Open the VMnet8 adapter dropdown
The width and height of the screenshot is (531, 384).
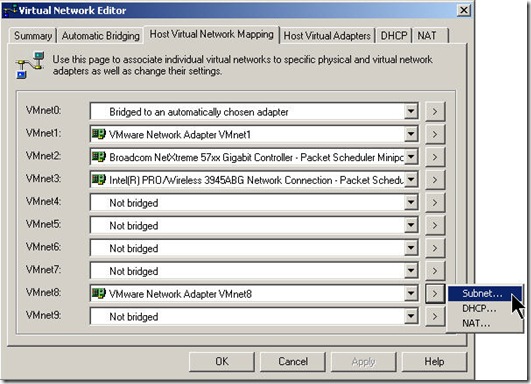tap(411, 294)
